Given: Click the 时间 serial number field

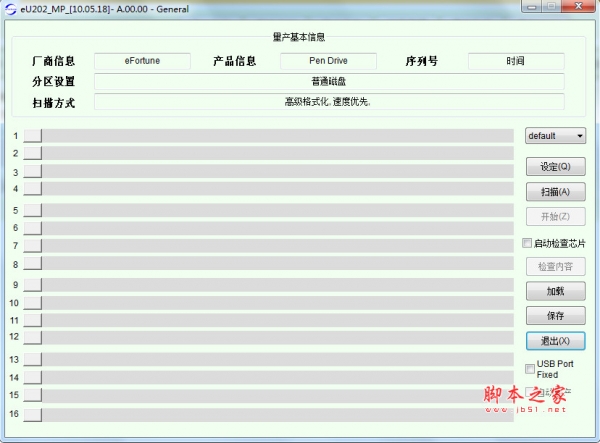Looking at the screenshot, I should [x=516, y=61].
